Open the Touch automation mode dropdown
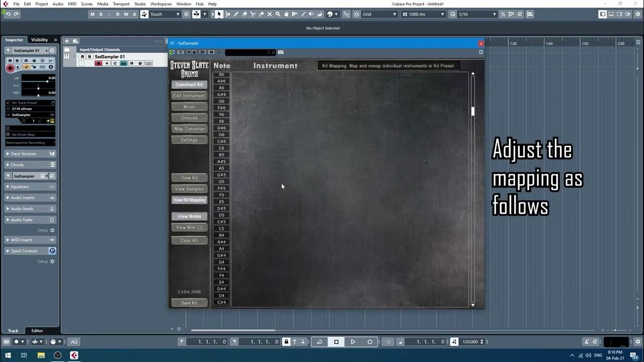Screen dimensions: 644x362 165,14
